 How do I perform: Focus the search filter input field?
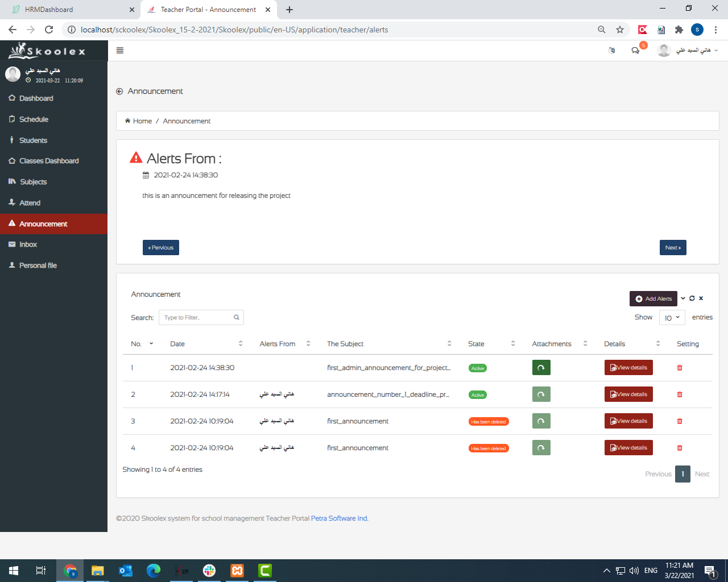(x=201, y=318)
